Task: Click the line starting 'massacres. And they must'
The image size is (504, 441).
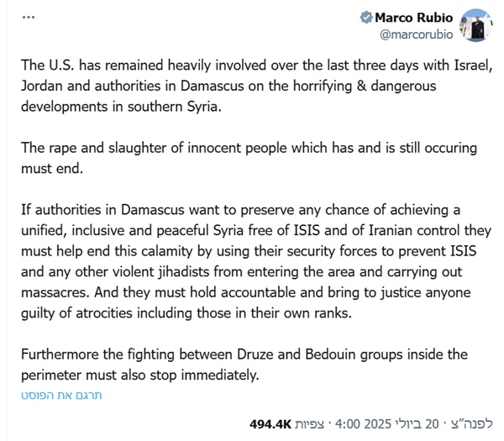Action: tap(246, 292)
